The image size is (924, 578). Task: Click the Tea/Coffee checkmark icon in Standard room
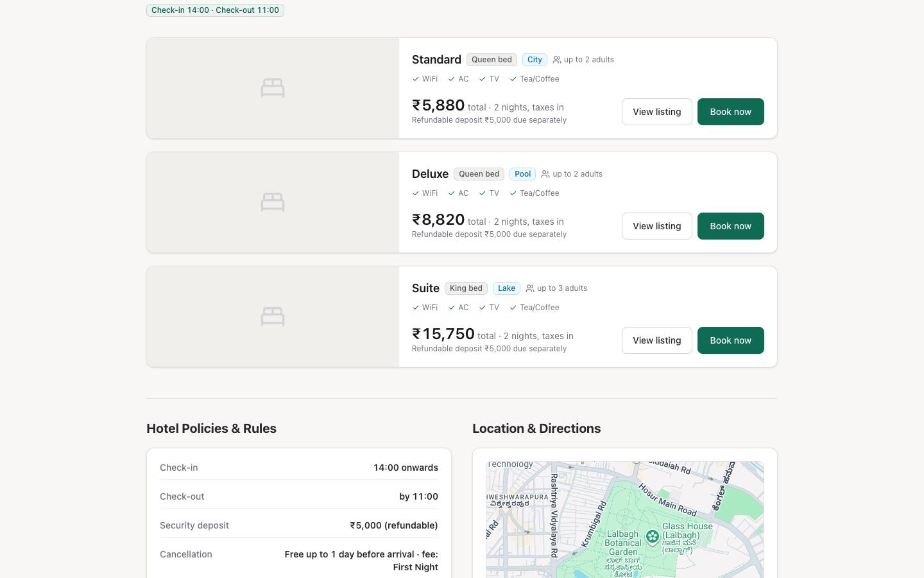coord(513,79)
